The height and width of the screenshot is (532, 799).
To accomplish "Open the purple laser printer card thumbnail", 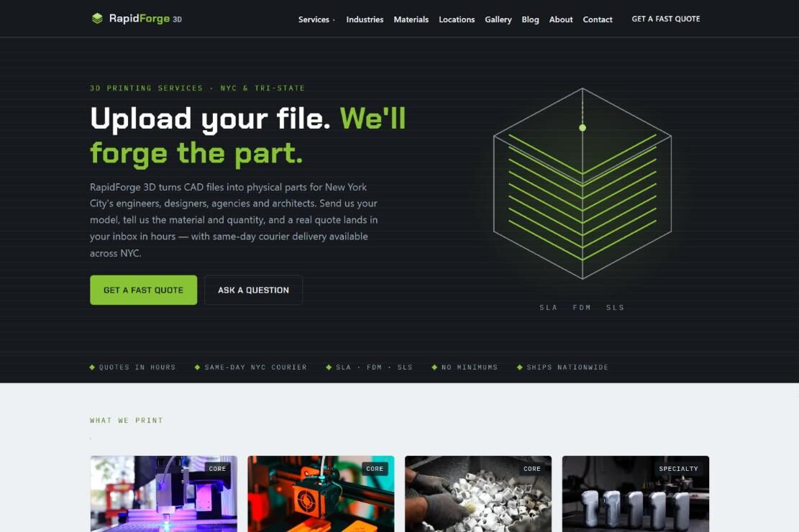I will [x=163, y=494].
